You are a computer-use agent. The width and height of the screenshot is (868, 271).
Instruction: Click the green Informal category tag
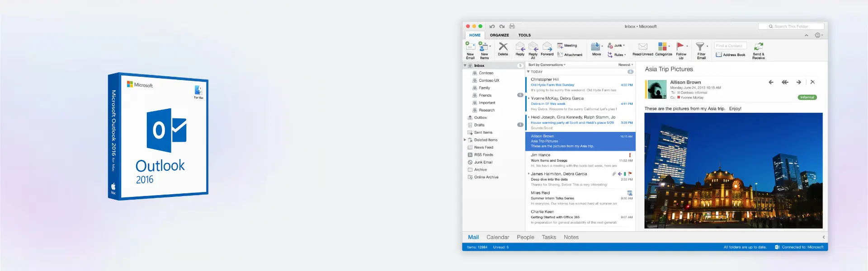(807, 98)
